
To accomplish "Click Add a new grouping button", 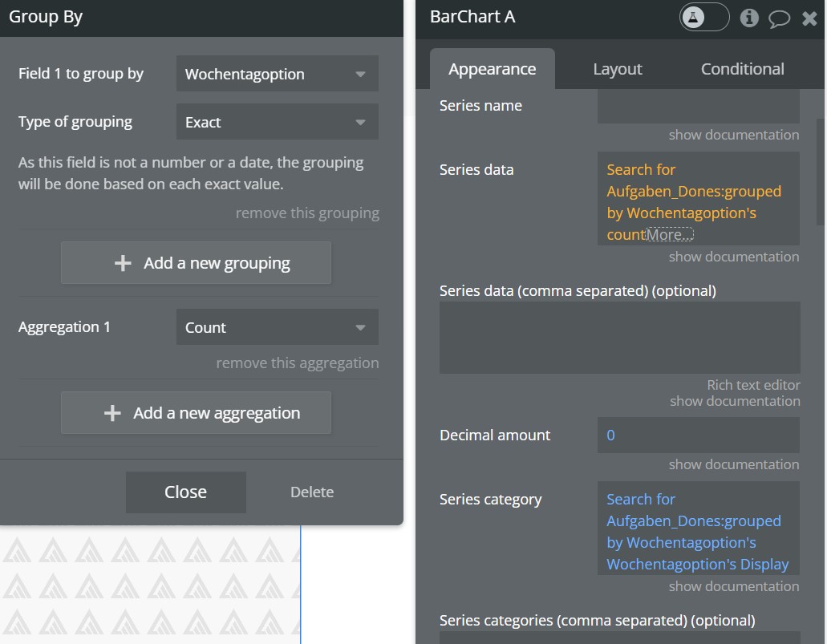I will coord(197,263).
